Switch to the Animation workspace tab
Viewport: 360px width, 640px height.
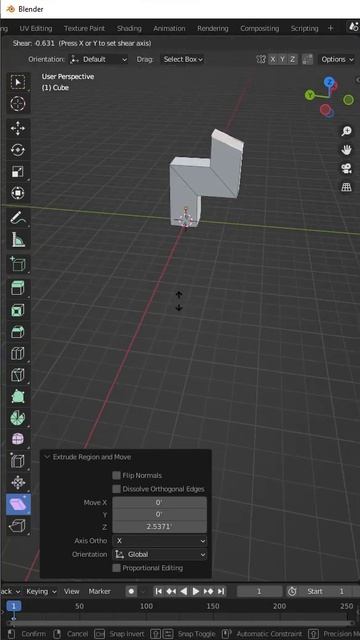[169, 28]
